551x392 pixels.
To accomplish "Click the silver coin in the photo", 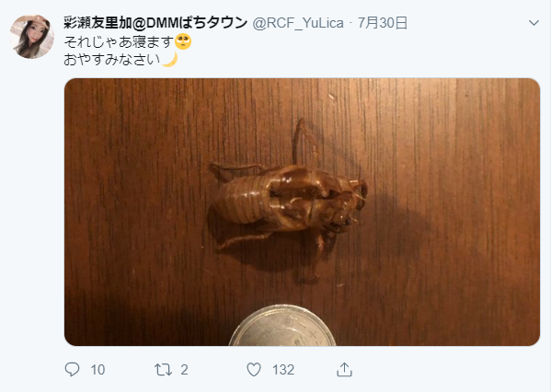I will (282, 326).
